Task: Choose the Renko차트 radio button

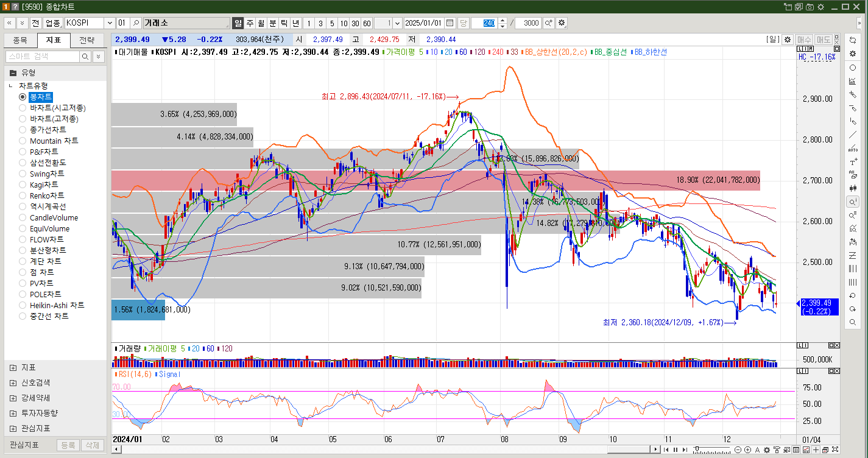Action: [23, 196]
